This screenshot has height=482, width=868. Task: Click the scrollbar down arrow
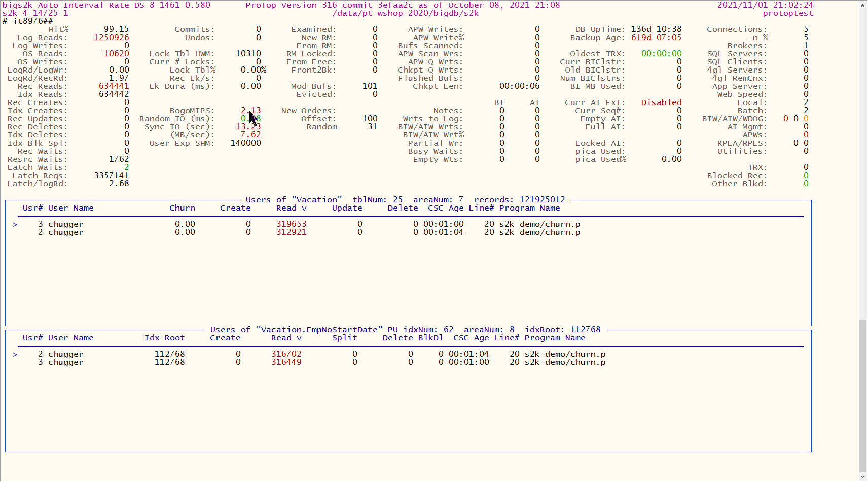coord(863,477)
